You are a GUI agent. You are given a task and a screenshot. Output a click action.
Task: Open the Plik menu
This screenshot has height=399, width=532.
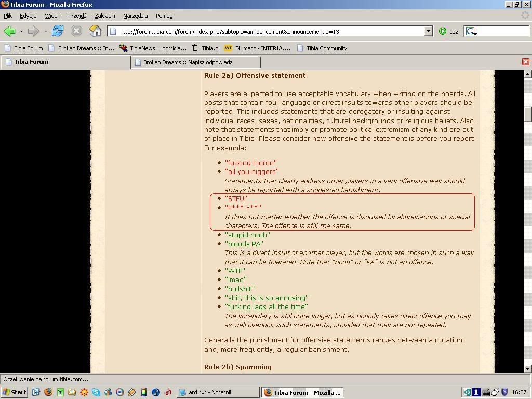tap(8, 16)
